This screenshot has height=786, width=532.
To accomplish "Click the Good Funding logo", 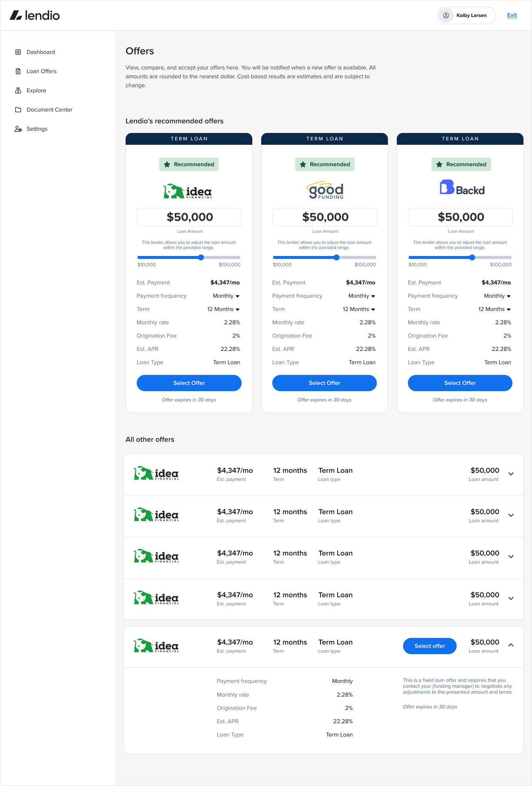I will [x=325, y=190].
